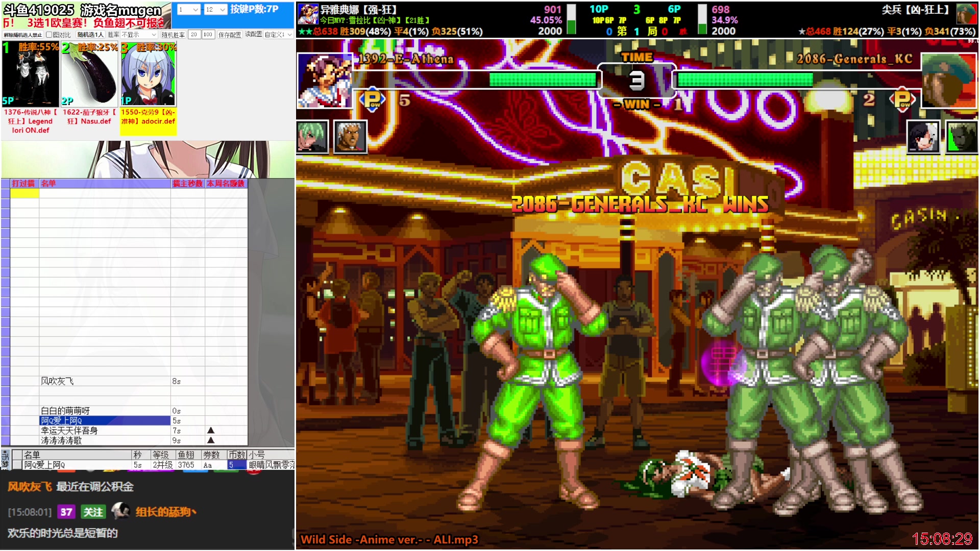Viewport: 980px width, 551px height.
Task: Click the 随机选1人 button
Action: click(x=90, y=35)
